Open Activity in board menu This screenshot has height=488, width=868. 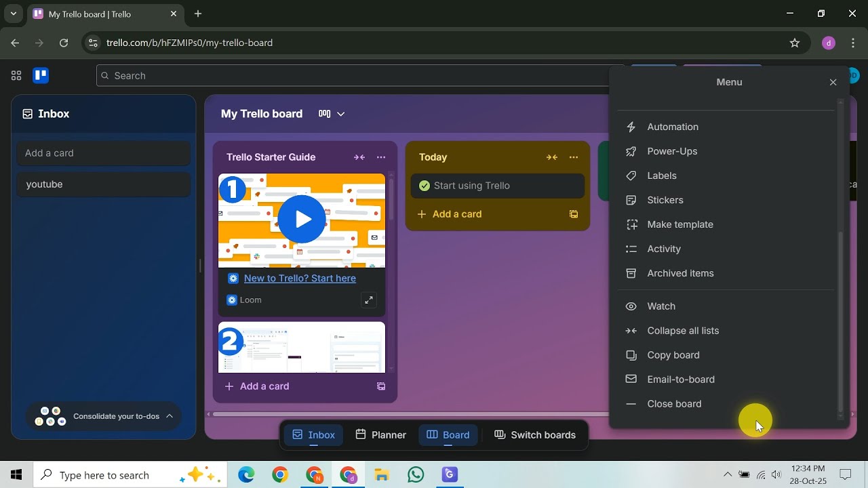(726, 249)
